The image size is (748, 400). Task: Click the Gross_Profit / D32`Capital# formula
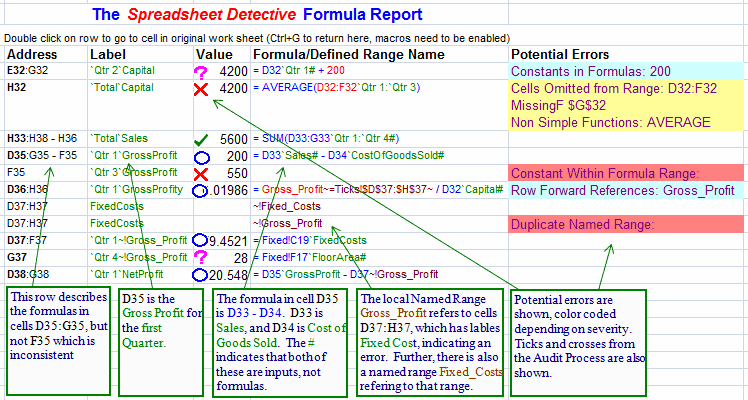click(x=378, y=190)
